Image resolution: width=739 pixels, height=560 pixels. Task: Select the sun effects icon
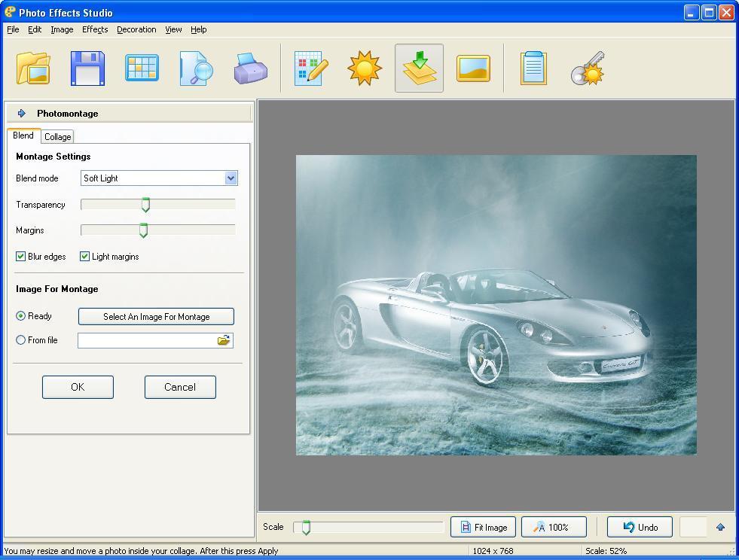[364, 68]
